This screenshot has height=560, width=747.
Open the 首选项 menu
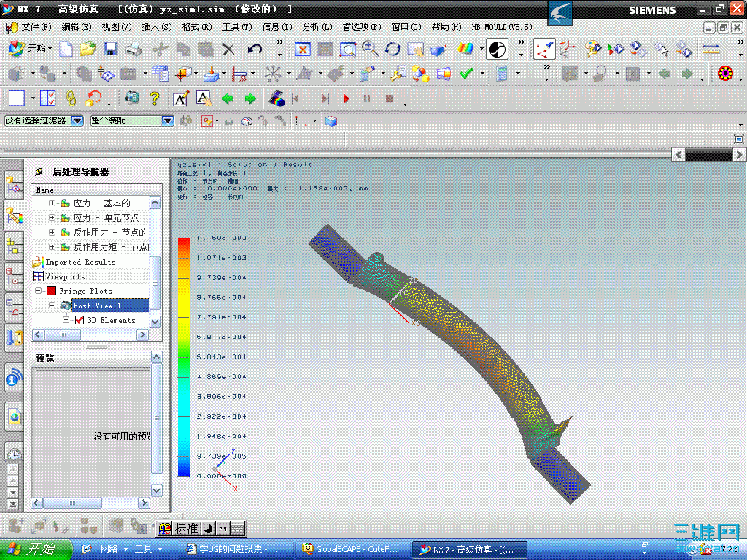(x=362, y=27)
